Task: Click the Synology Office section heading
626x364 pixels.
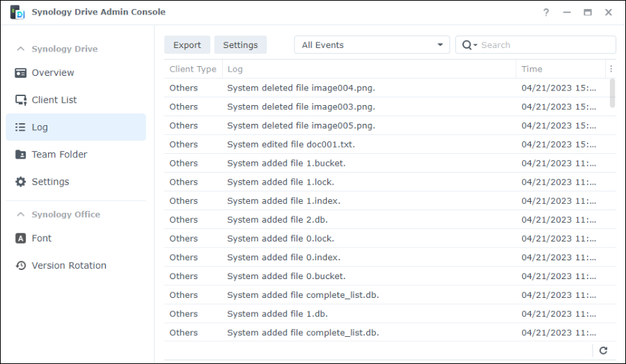Action: pyautogui.click(x=66, y=214)
